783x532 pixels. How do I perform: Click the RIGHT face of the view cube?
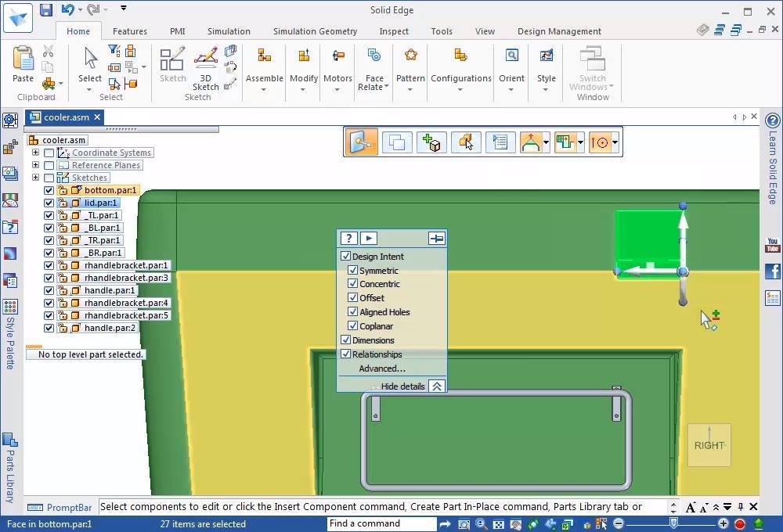click(709, 445)
